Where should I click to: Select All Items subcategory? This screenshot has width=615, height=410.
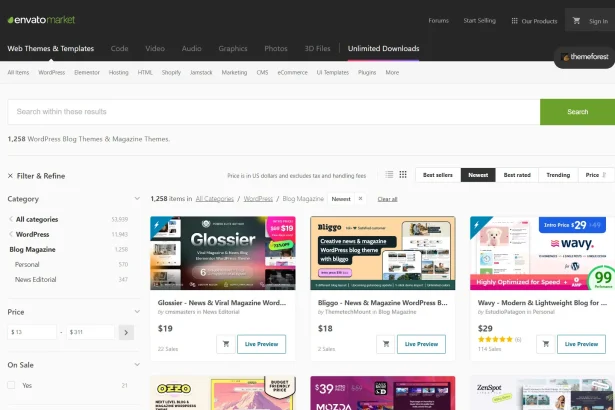point(18,73)
